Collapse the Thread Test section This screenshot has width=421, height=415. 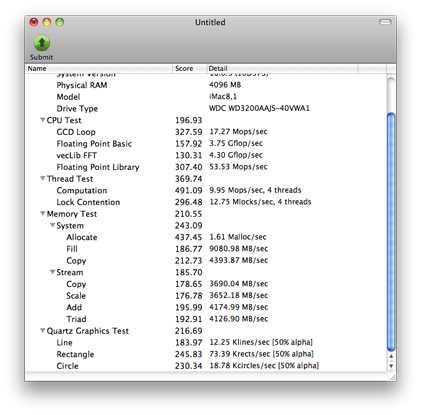click(x=43, y=179)
